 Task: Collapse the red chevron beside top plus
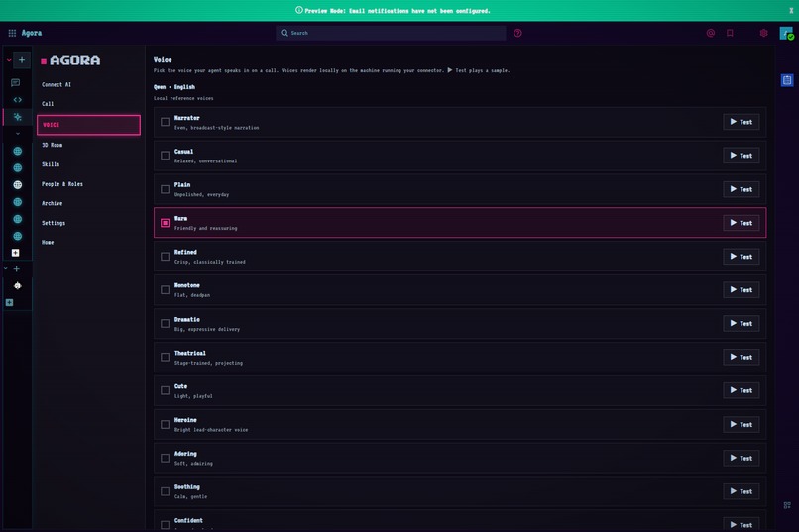pyautogui.click(x=9, y=60)
